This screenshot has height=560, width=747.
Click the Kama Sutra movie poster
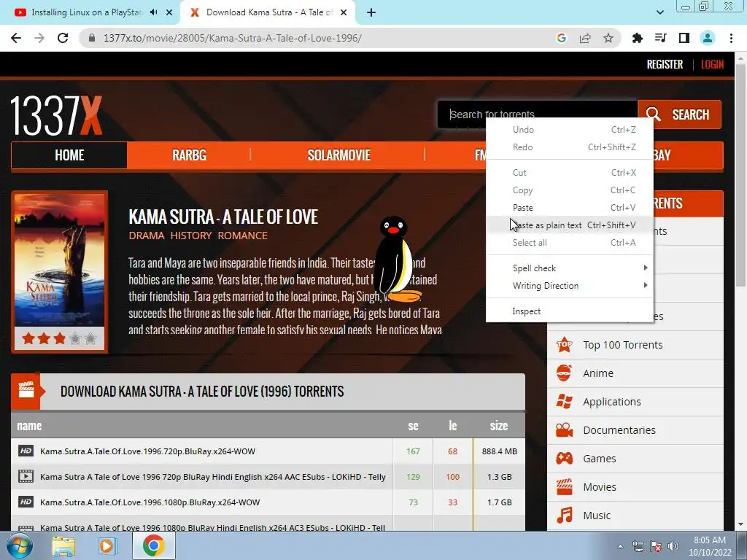pyautogui.click(x=60, y=260)
